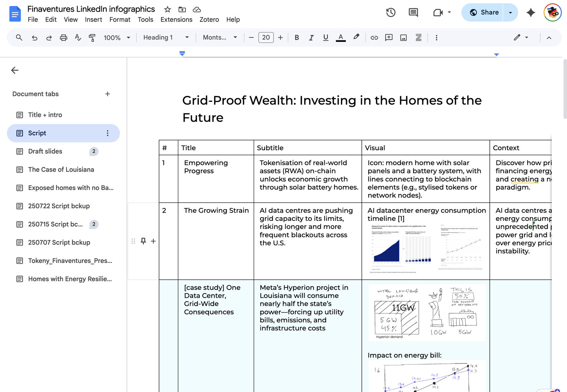The image size is (567, 392).
Task: Show all comments panel
Action: [x=413, y=12]
